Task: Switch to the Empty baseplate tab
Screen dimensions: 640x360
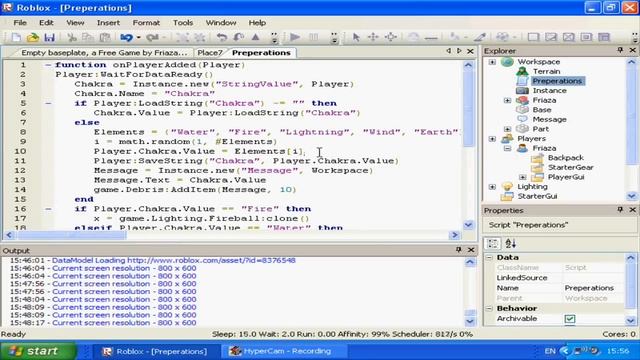Action: 104,53
